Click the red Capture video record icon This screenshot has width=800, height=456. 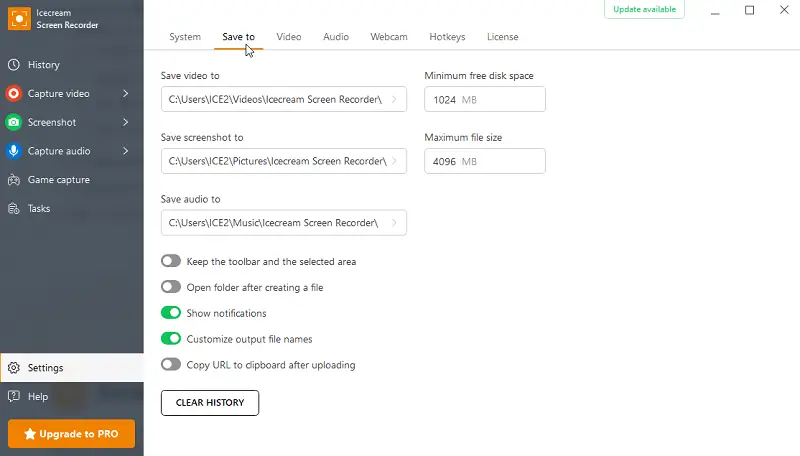point(14,93)
